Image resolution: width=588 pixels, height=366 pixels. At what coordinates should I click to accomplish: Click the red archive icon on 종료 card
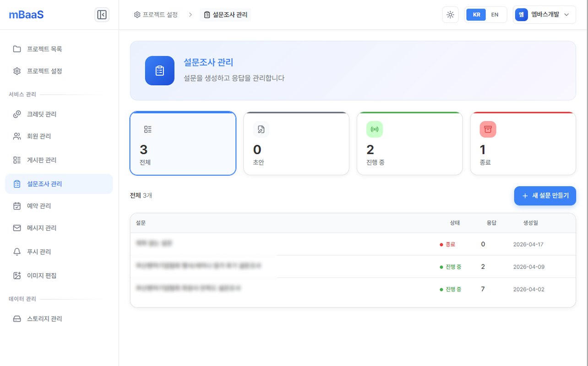pos(488,129)
